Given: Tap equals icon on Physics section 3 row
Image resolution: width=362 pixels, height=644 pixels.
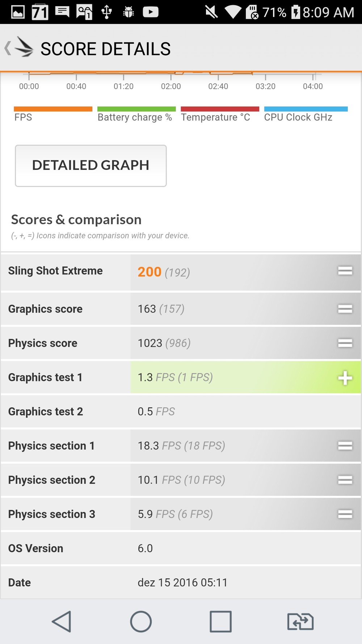Looking at the screenshot, I should tap(345, 514).
